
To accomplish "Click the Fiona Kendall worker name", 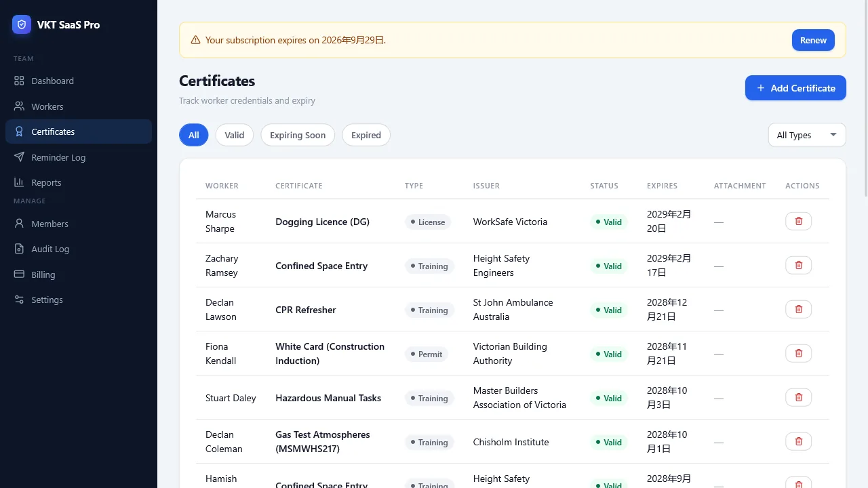I will pos(221,354).
